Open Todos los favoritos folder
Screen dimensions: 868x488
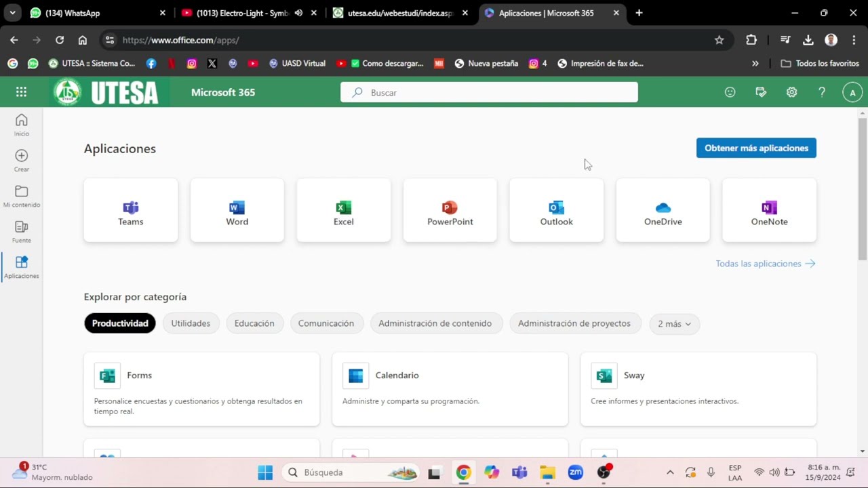coord(820,63)
